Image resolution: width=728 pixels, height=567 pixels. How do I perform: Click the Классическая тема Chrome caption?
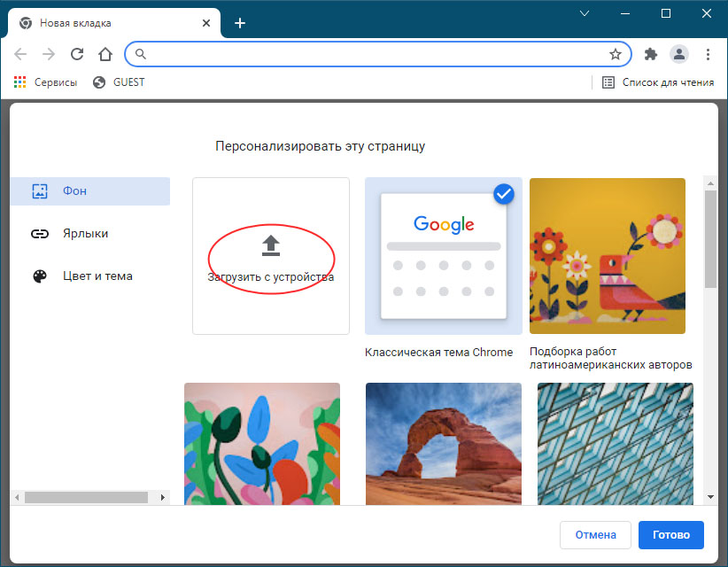point(438,353)
